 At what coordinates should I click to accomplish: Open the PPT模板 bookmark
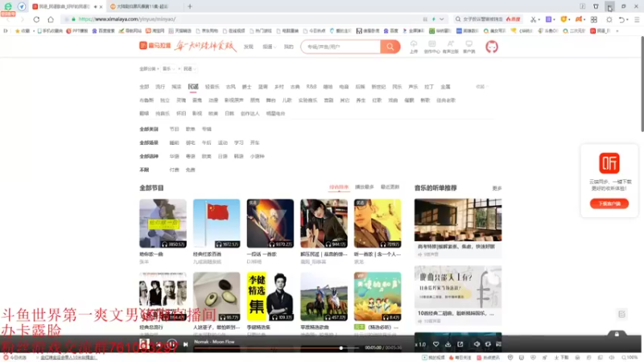tap(77, 31)
